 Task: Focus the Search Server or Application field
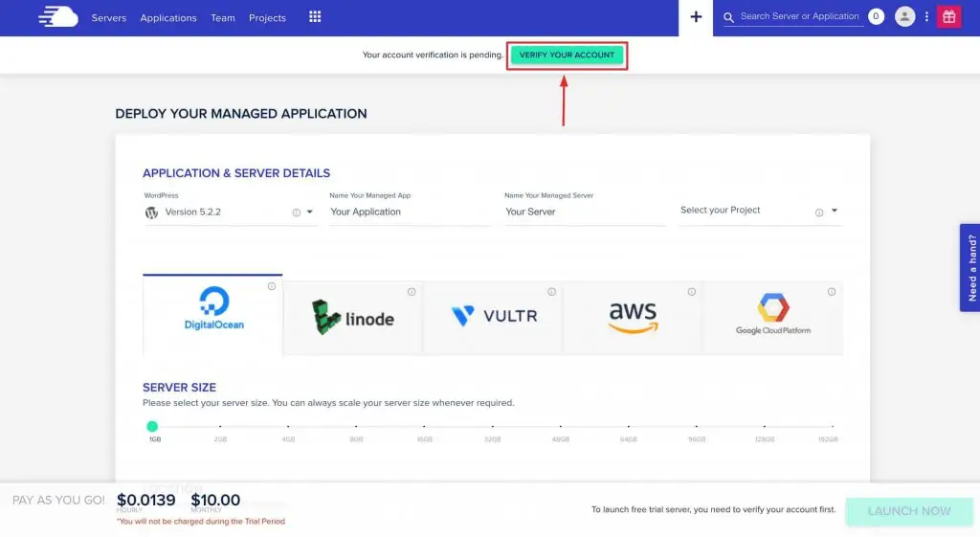coord(799,16)
